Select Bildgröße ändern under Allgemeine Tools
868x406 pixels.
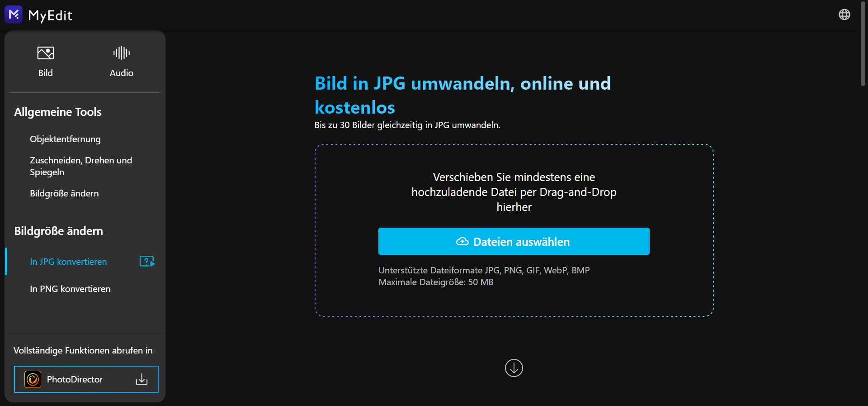pyautogui.click(x=64, y=193)
